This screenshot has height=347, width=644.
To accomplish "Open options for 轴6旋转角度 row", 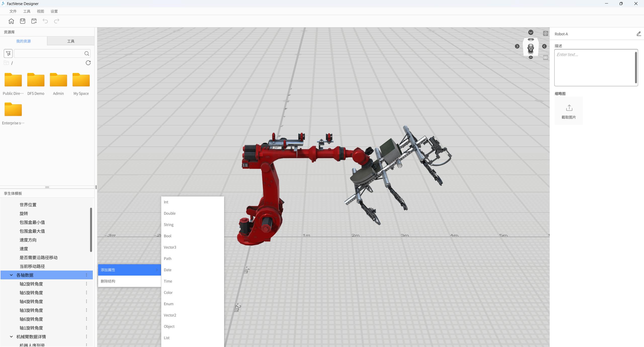I will pyautogui.click(x=87, y=319).
